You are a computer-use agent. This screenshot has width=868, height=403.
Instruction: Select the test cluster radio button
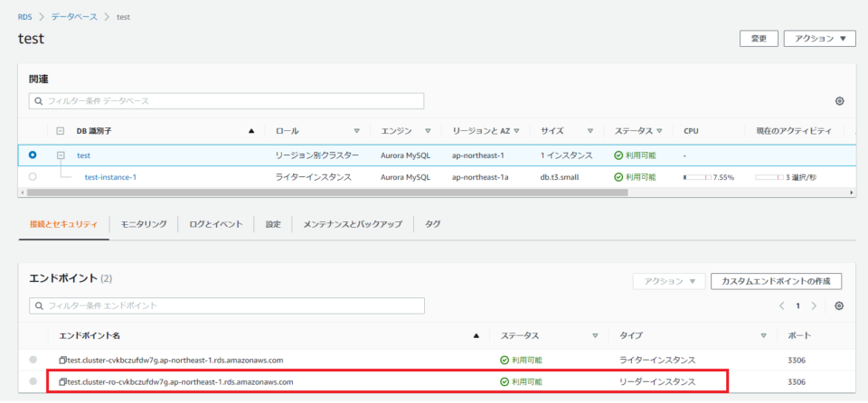pos(33,155)
